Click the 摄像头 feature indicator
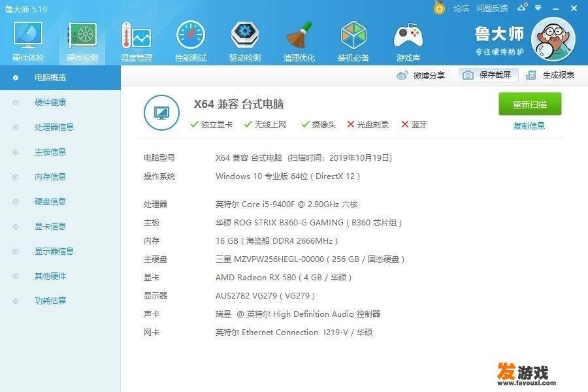The height and width of the screenshot is (392, 588). tap(319, 125)
